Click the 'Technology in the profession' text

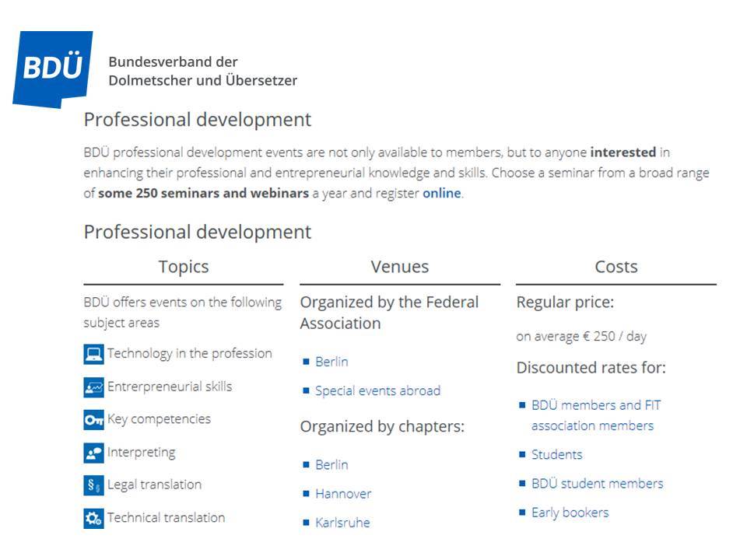[190, 354]
